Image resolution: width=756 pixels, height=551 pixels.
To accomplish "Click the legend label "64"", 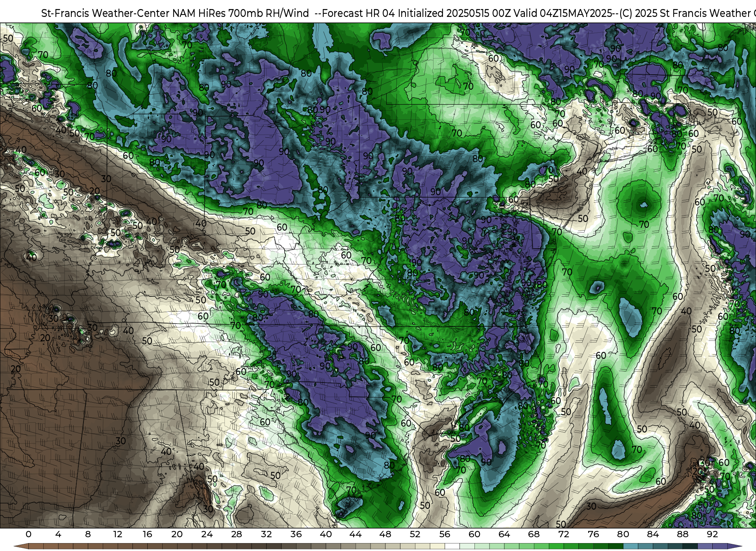I will [504, 534].
